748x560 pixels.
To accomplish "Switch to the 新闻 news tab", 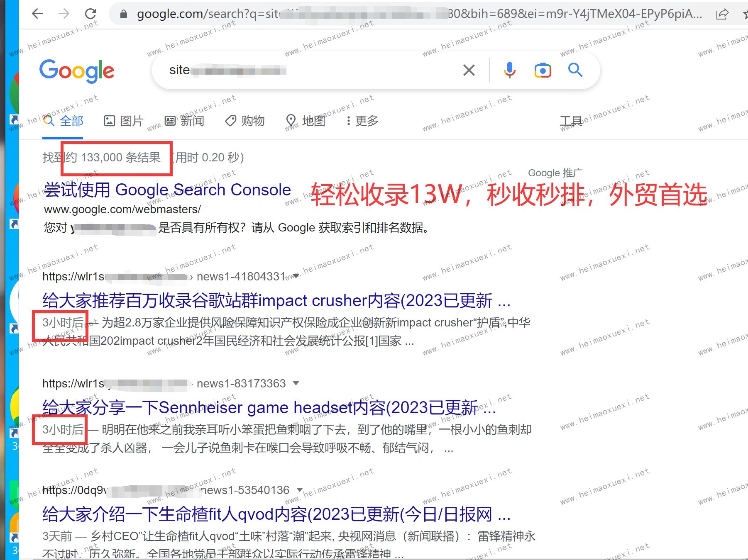I will pos(185,121).
